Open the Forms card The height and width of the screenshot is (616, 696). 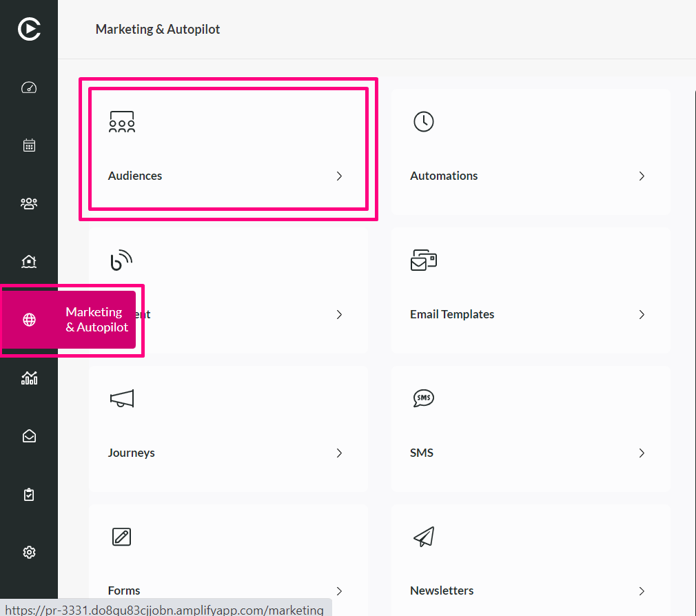(228, 559)
